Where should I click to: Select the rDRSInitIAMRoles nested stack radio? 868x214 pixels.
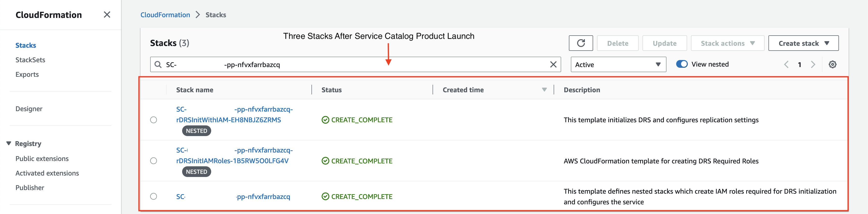tap(154, 161)
